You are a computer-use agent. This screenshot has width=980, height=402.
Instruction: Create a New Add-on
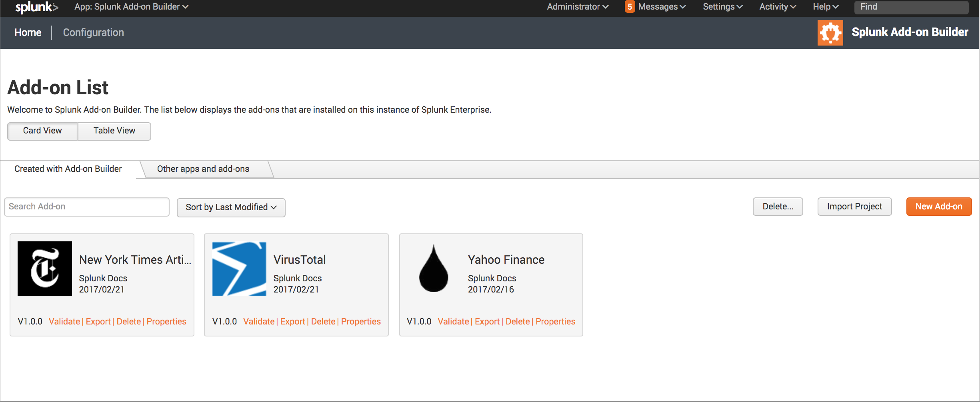pyautogui.click(x=939, y=207)
